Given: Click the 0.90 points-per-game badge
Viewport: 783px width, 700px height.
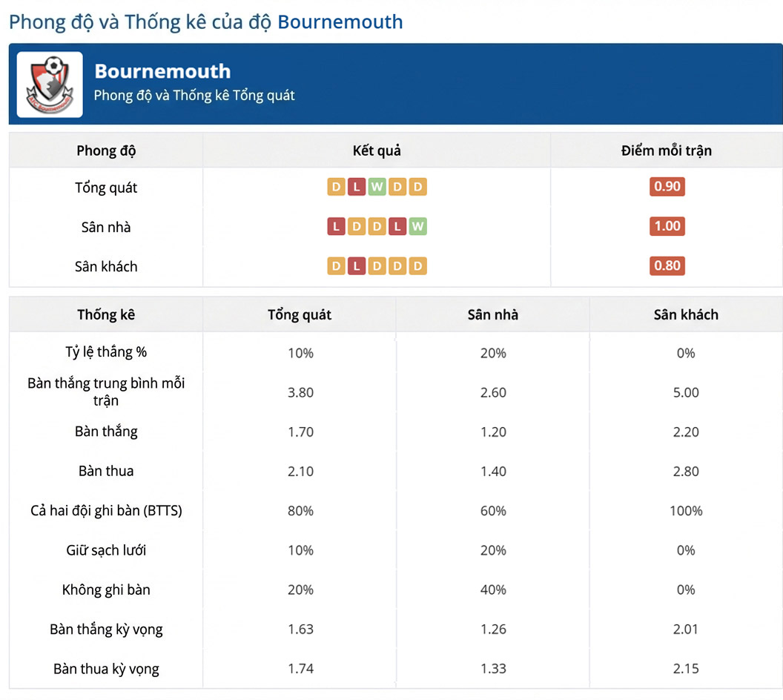Looking at the screenshot, I should click(667, 186).
